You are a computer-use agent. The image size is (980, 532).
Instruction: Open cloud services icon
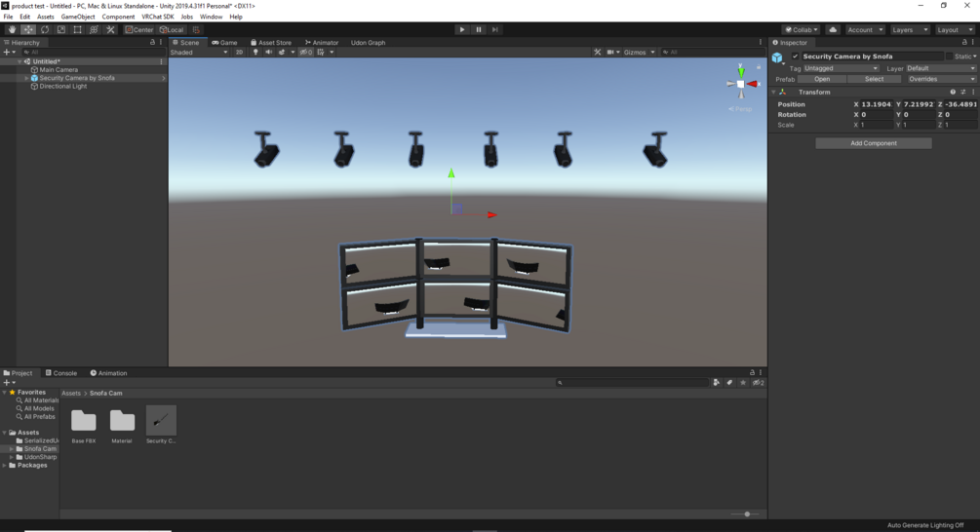point(833,29)
